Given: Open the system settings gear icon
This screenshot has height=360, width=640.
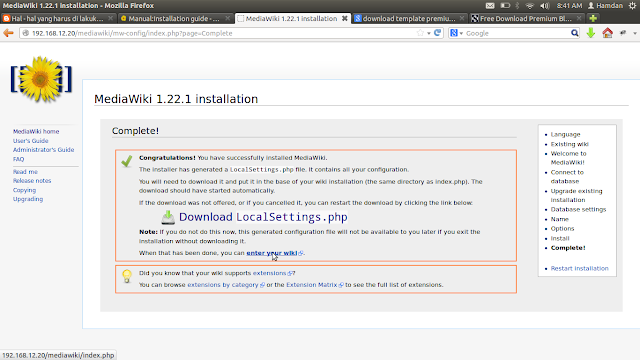Looking at the screenshot, I should click(632, 5).
